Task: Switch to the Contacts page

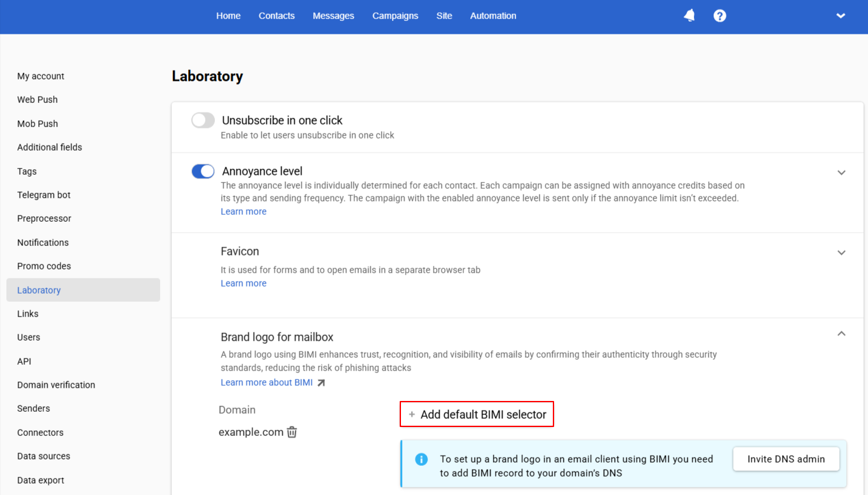Action: 276,15
